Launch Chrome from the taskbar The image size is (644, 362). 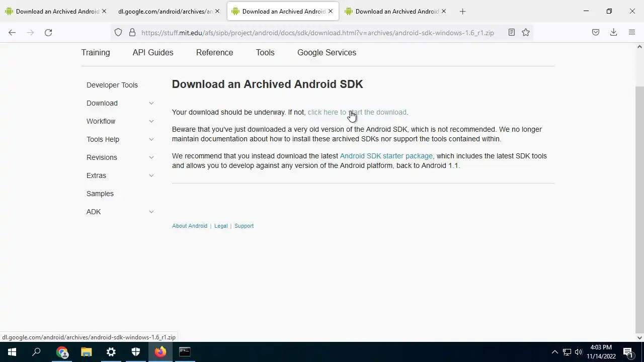point(62,352)
